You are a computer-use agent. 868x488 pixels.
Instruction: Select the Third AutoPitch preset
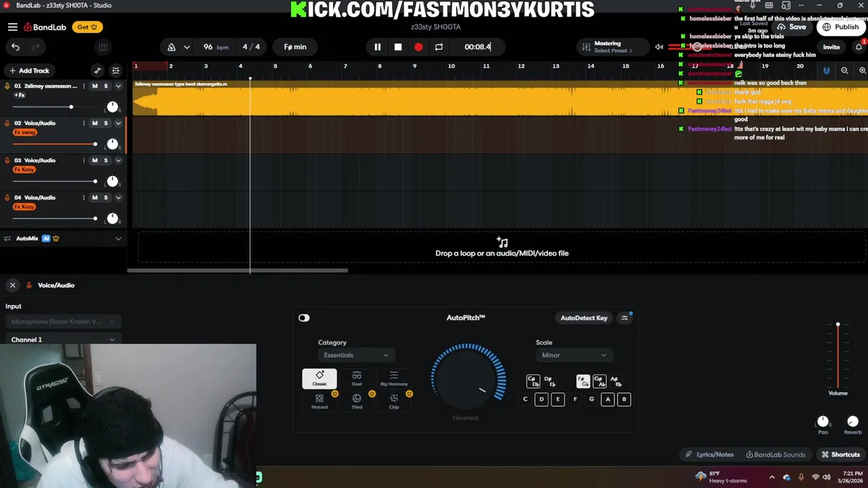tap(357, 401)
